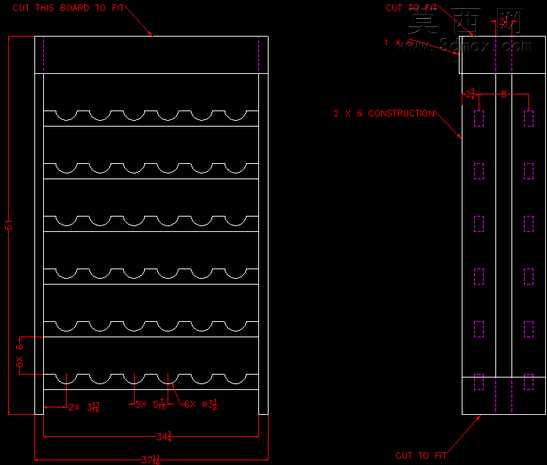Click the "5X" notch spacing dimension text

click(x=151, y=405)
